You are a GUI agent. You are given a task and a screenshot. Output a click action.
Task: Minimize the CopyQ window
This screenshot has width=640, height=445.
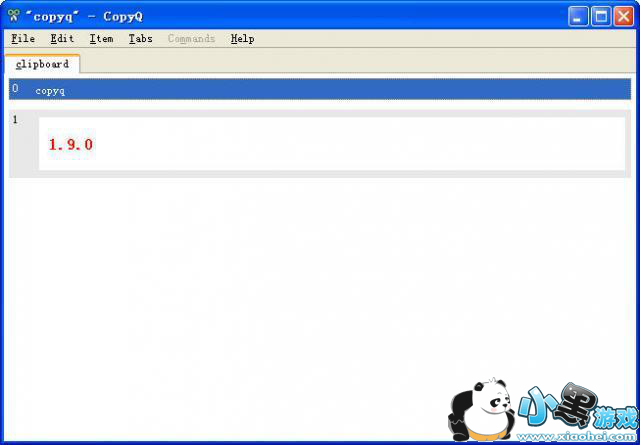(x=578, y=16)
